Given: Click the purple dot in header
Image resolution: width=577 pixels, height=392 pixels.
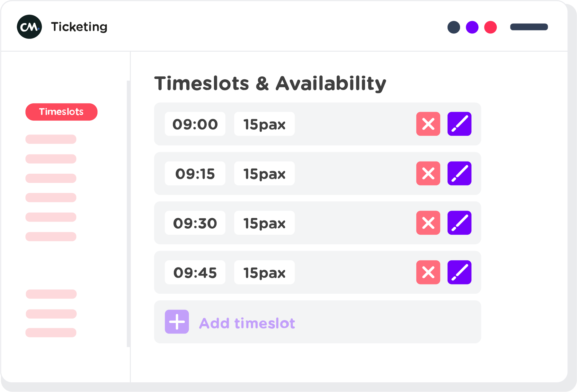Looking at the screenshot, I should (x=472, y=27).
